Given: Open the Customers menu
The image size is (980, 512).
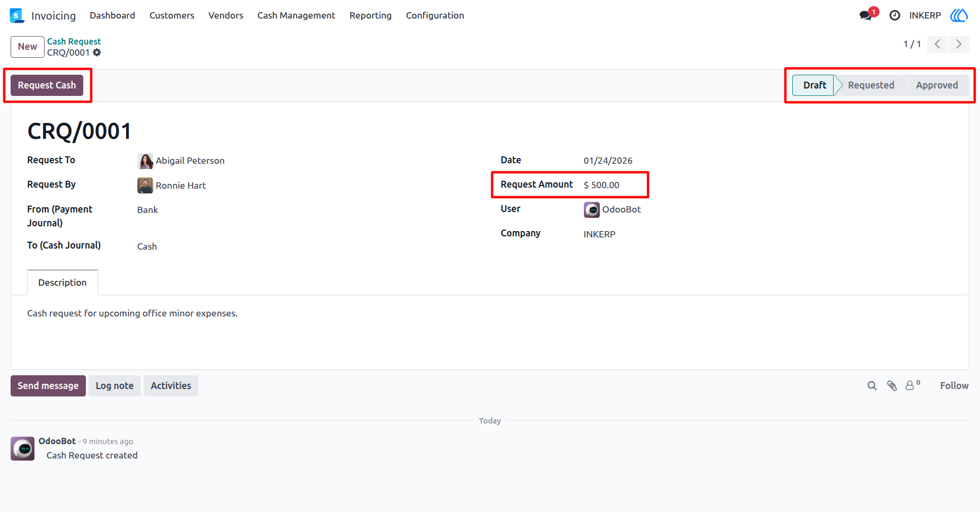Looking at the screenshot, I should pos(172,15).
